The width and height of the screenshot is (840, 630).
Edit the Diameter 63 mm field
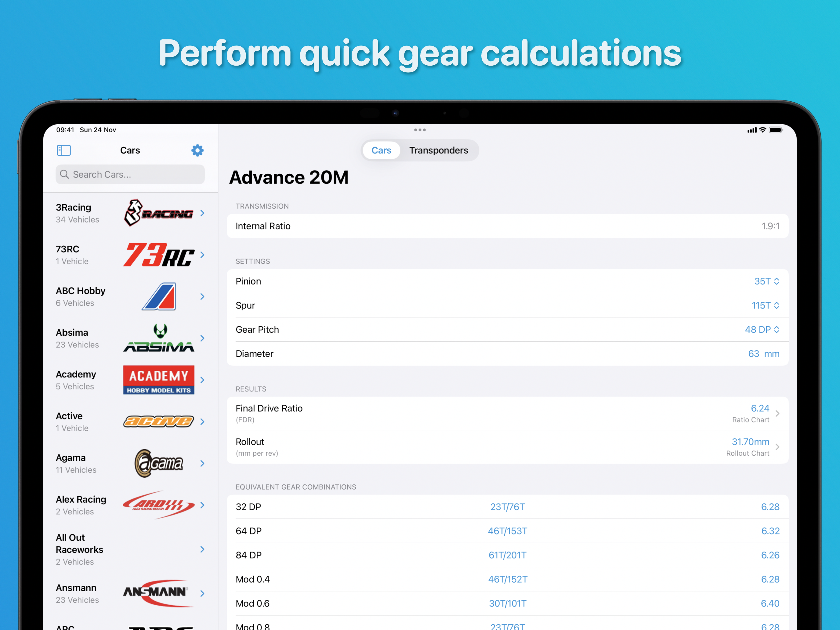pyautogui.click(x=764, y=354)
